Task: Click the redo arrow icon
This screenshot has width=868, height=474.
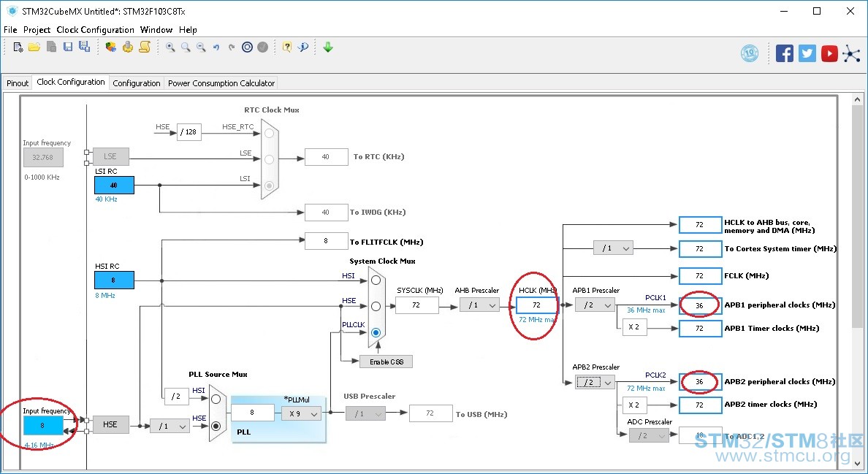Action: pos(232,47)
